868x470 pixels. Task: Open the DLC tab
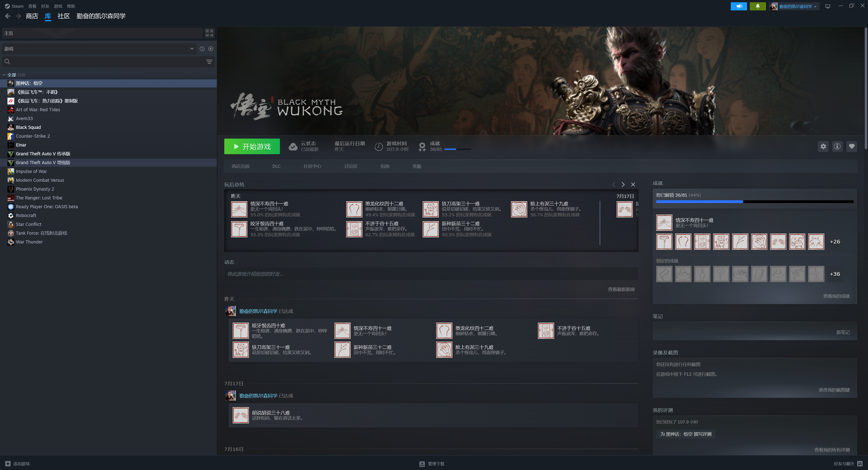pyautogui.click(x=276, y=166)
